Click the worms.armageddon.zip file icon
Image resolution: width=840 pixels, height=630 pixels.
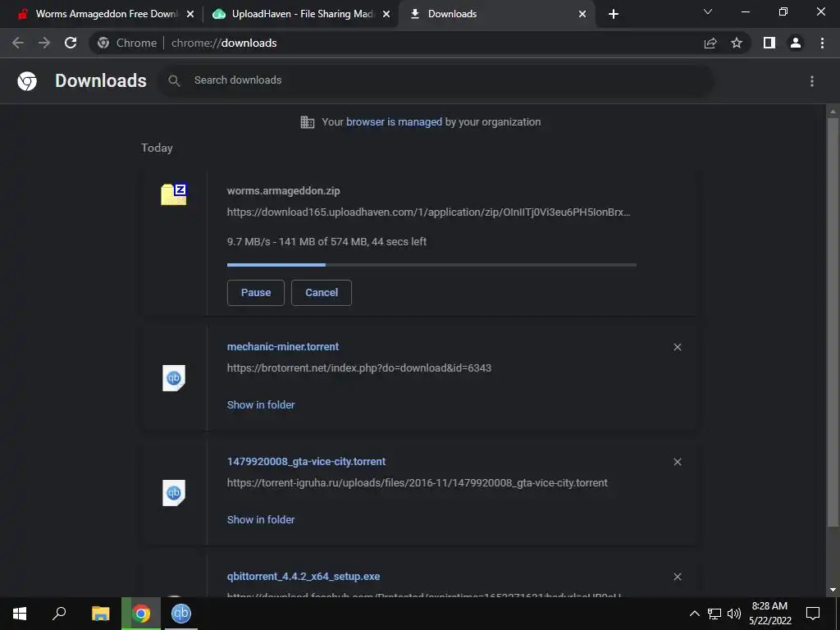pyautogui.click(x=174, y=194)
